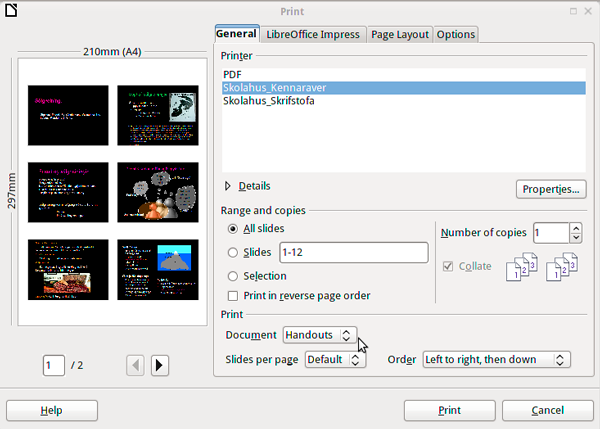
Task: Open the Order dropdown
Action: 495,359
